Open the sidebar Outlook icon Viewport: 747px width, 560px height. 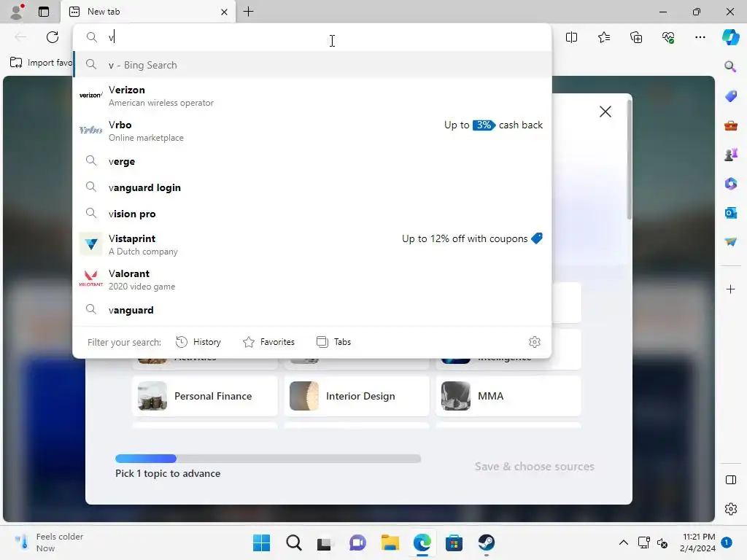pyautogui.click(x=730, y=213)
